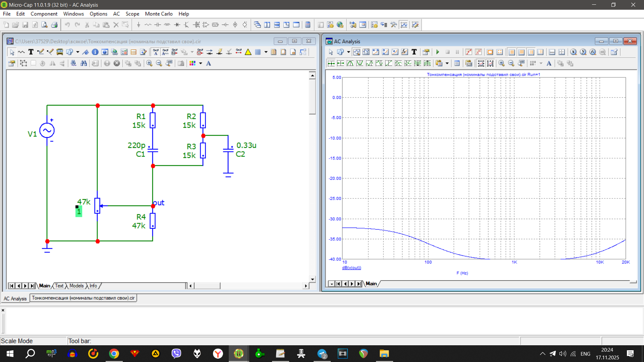Toggle Scale Mode icon in AC Analysis toolbar

357,52
